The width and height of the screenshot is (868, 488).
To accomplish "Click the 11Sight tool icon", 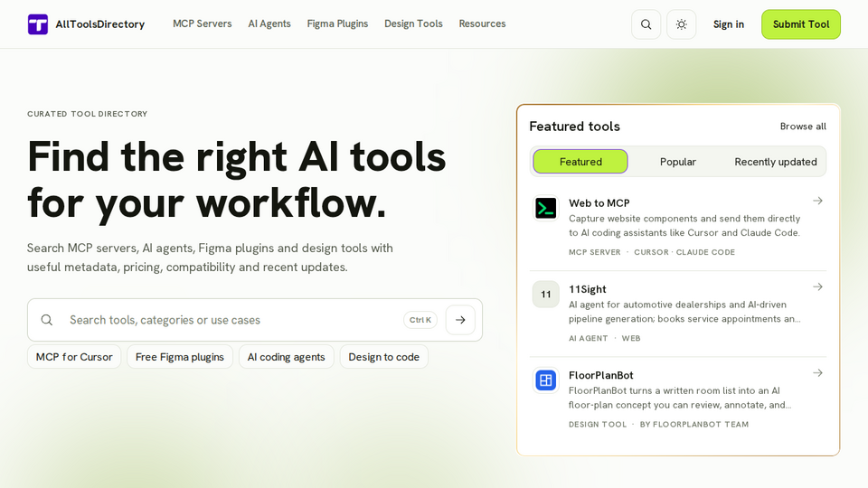I will [546, 295].
